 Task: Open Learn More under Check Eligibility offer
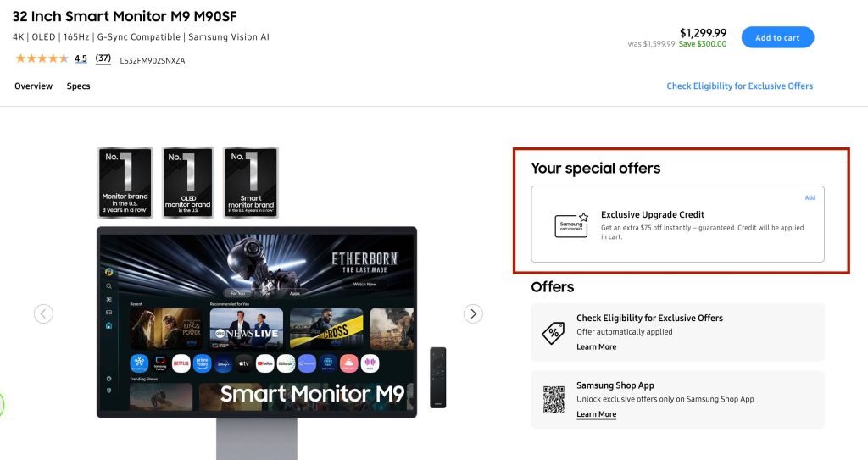(596, 347)
